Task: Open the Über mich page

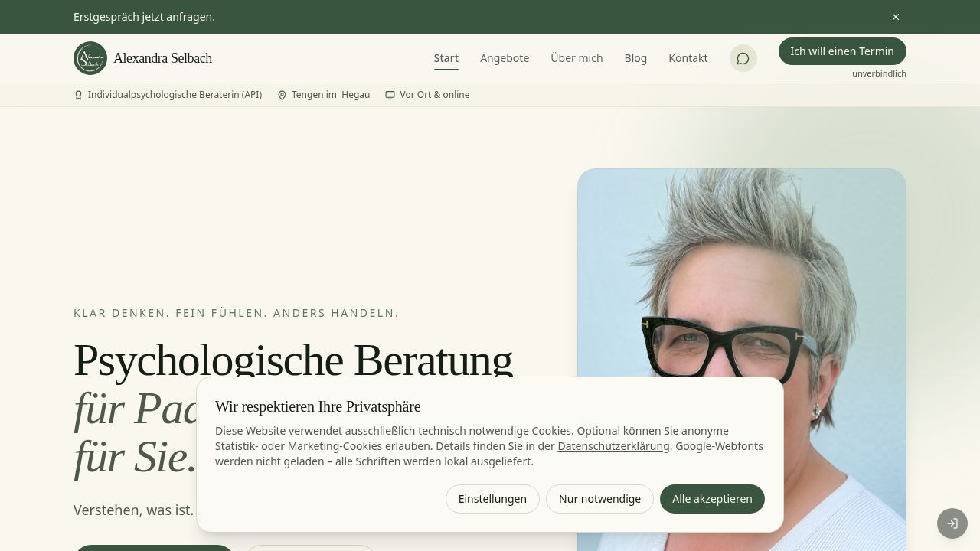Action: [x=577, y=58]
